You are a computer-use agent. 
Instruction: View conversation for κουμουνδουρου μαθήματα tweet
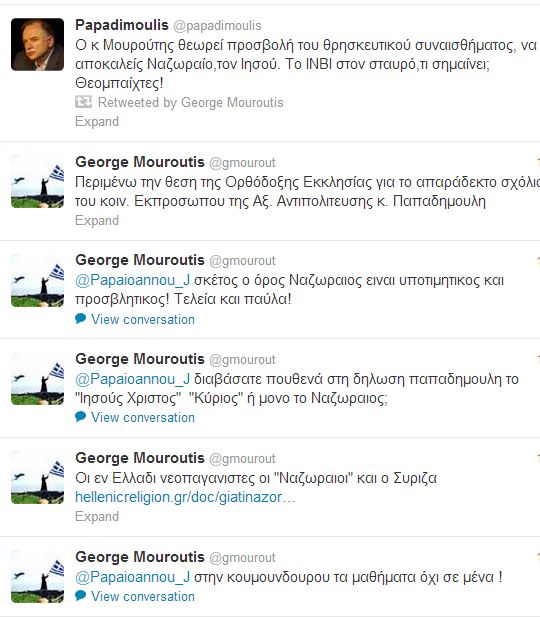[x=143, y=596]
